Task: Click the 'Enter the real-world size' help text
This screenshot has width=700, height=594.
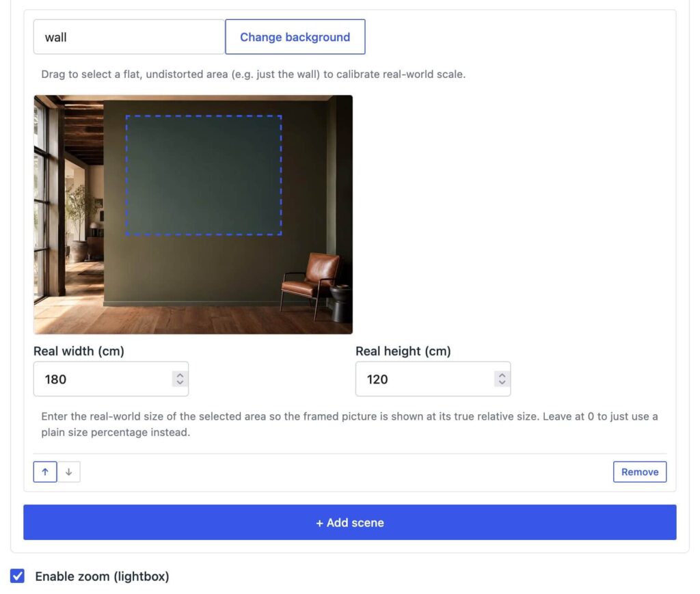Action: [349, 424]
